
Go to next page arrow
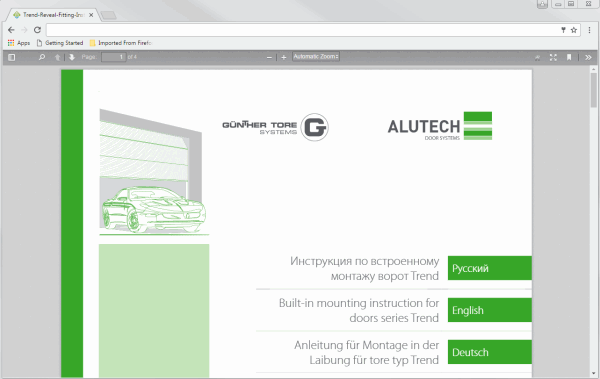tap(72, 57)
